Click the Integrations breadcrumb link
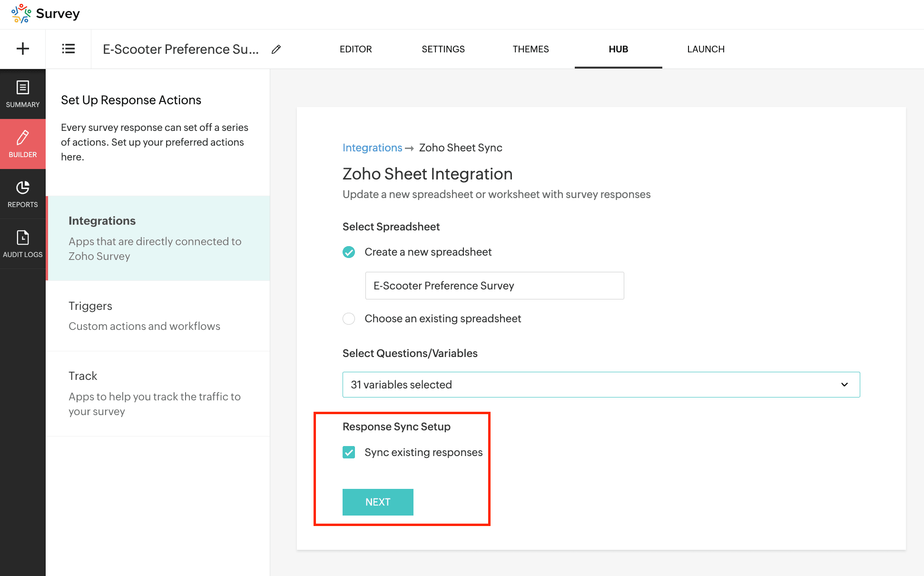The width and height of the screenshot is (924, 576). [372, 148]
